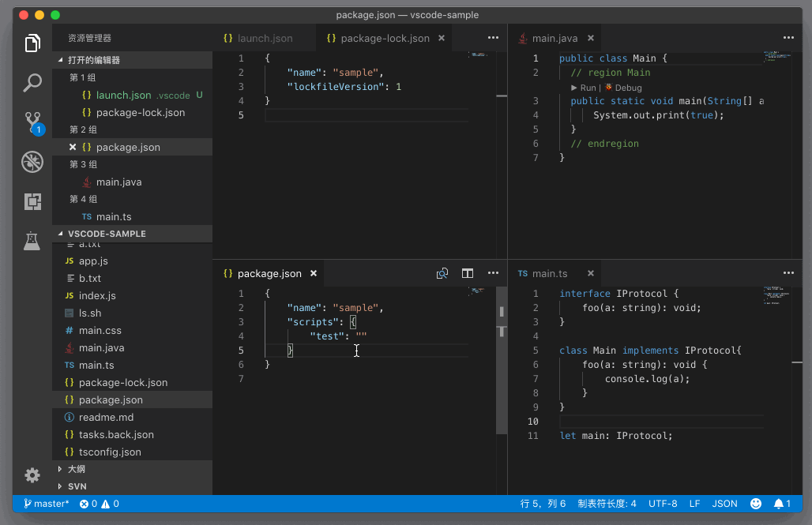
Task: Open Source Control view with badge
Action: point(32,122)
